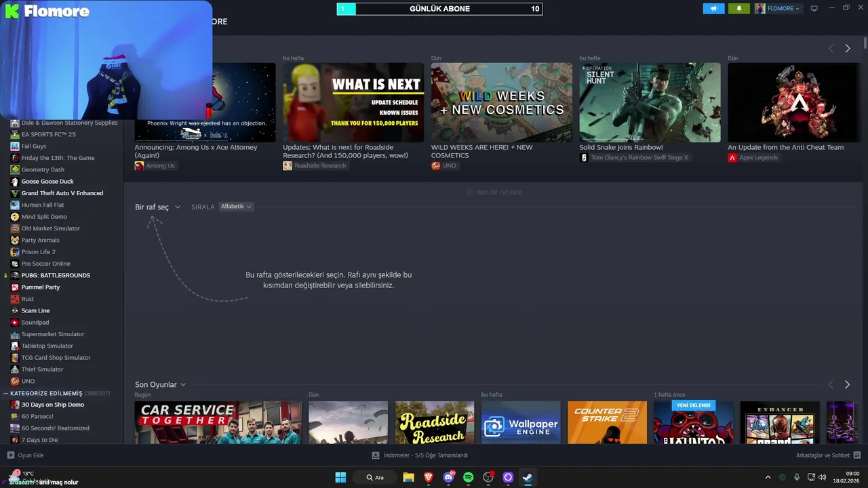Select 30 Days on Ship Demo
Viewport: 868px width, 488px height.
coord(53,405)
